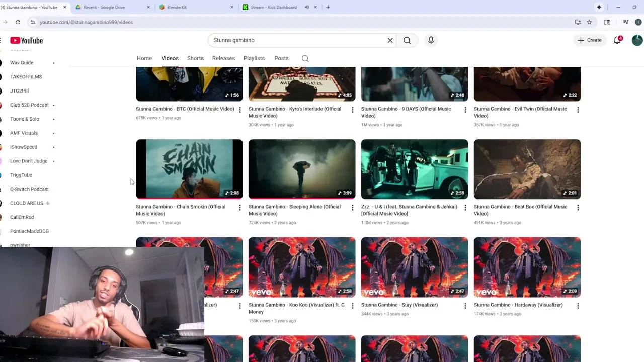Screen dimensions: 644x362
Task: Clear the search box with the X
Action: pyautogui.click(x=390, y=40)
